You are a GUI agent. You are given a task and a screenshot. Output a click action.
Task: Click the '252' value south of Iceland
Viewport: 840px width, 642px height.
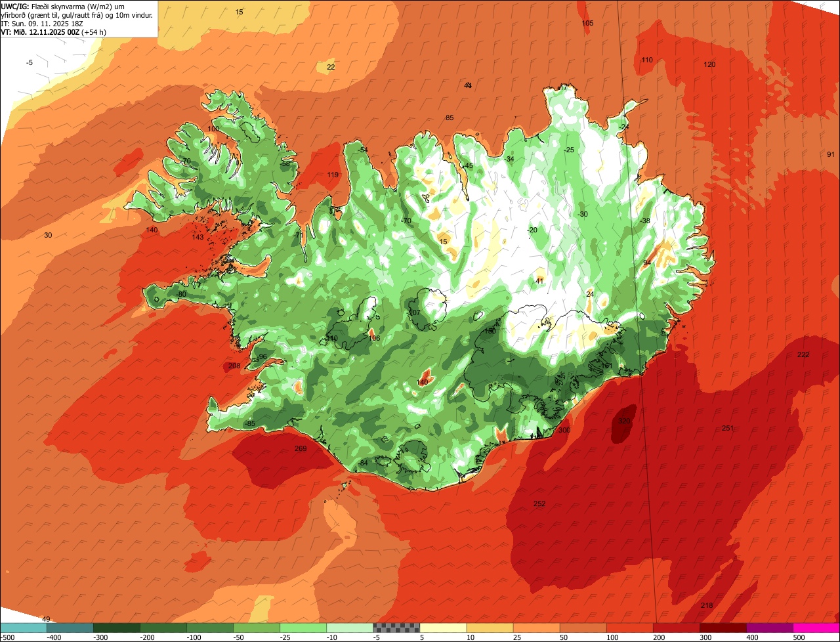pyautogui.click(x=539, y=504)
